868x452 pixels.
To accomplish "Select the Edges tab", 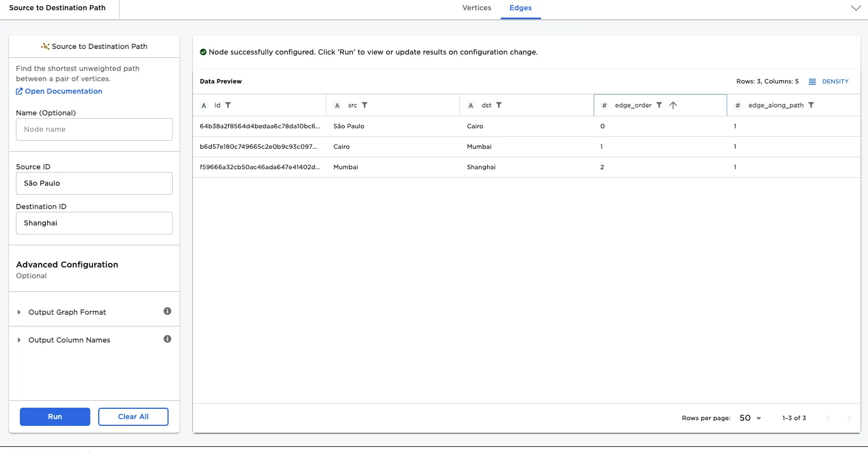I will (x=520, y=8).
